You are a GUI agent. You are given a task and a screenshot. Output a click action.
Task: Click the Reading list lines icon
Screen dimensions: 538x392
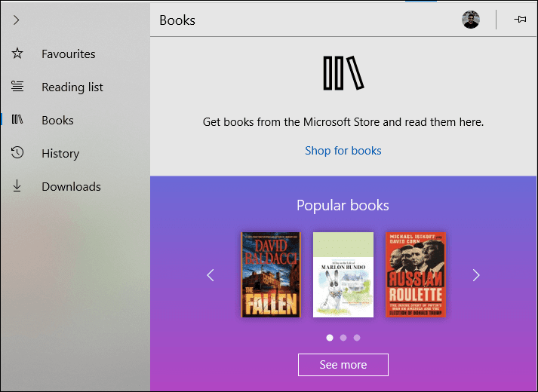[17, 87]
